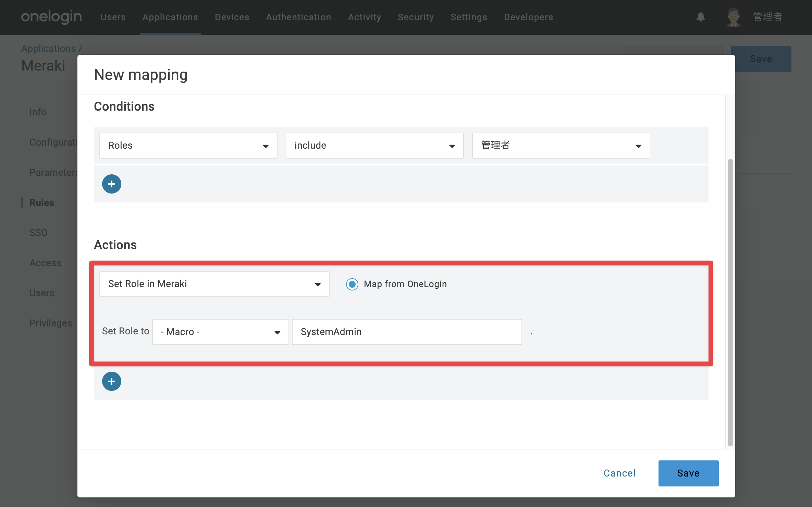Open the Authentication menu
Screen dimensions: 812x507
299,17
